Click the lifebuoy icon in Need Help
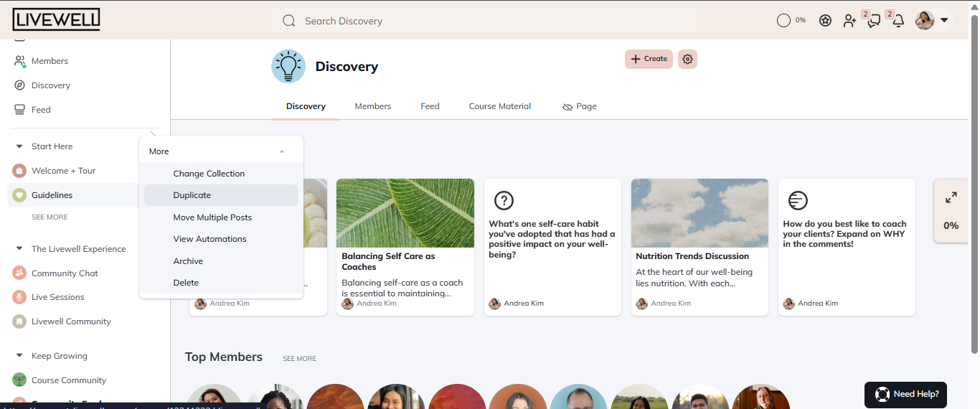 (882, 394)
